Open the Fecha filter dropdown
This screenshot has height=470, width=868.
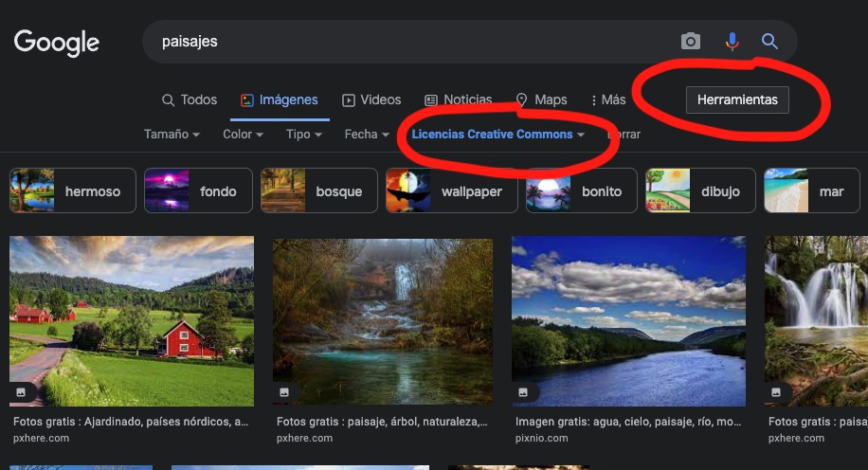pos(367,134)
